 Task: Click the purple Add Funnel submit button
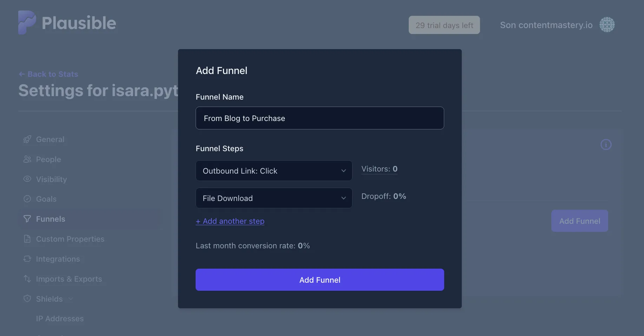(x=320, y=280)
